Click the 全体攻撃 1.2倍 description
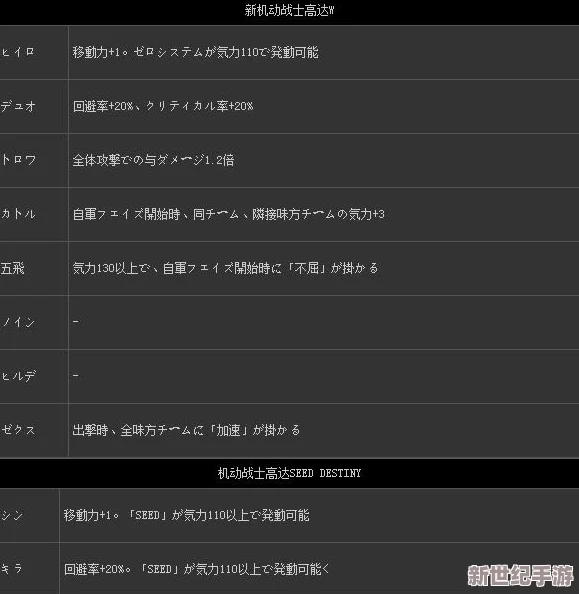 coord(153,160)
